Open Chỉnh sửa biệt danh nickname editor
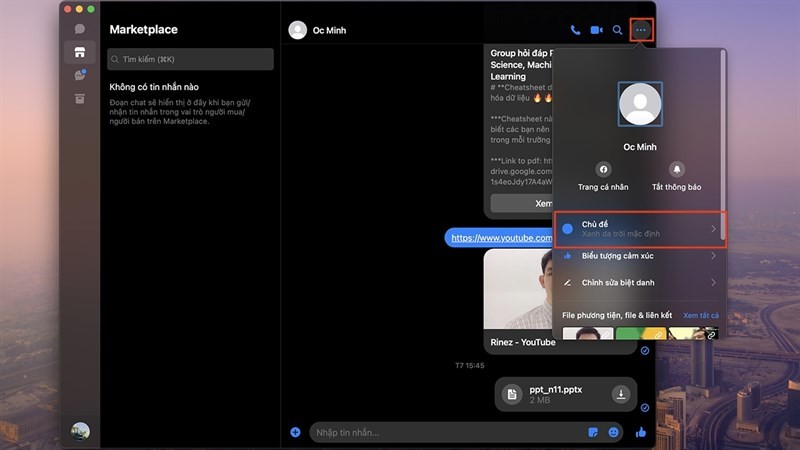This screenshot has height=450, width=800. tap(640, 283)
